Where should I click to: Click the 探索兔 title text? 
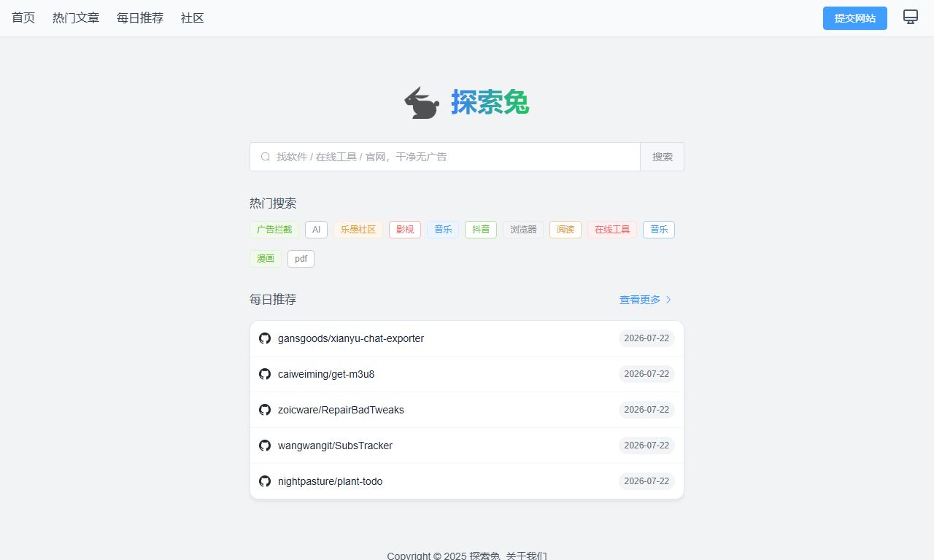490,102
